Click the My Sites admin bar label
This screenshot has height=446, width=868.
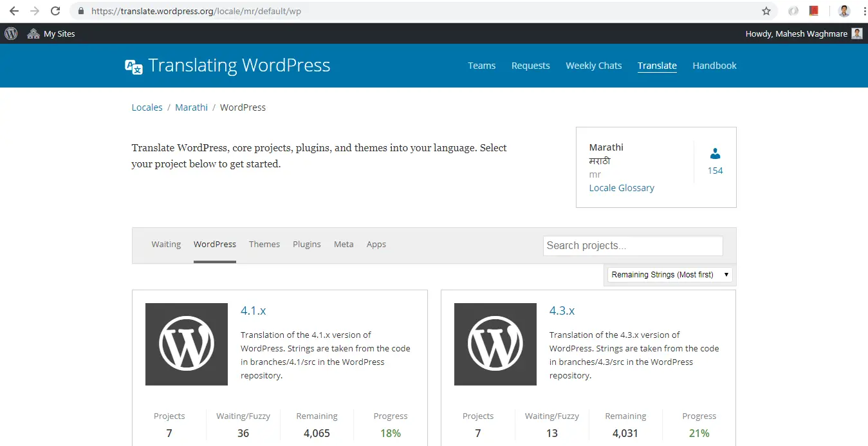pos(59,33)
